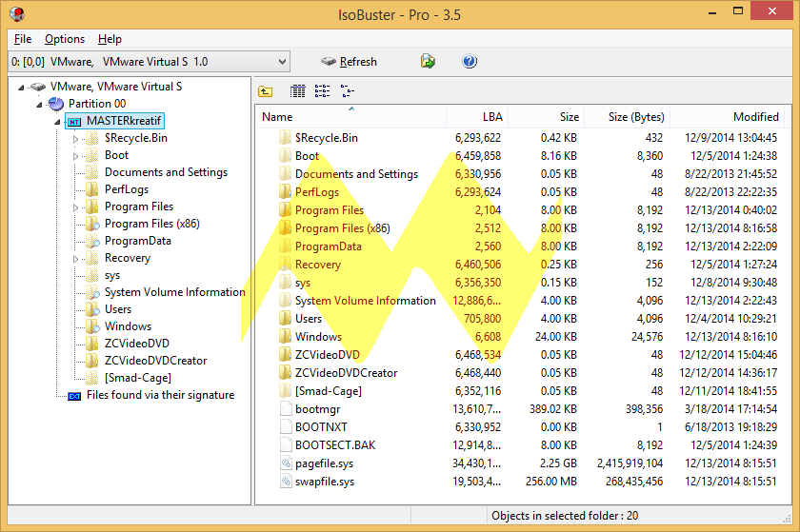Sort list by Size (Bytes) column header
This screenshot has height=532, width=800.
[627, 117]
